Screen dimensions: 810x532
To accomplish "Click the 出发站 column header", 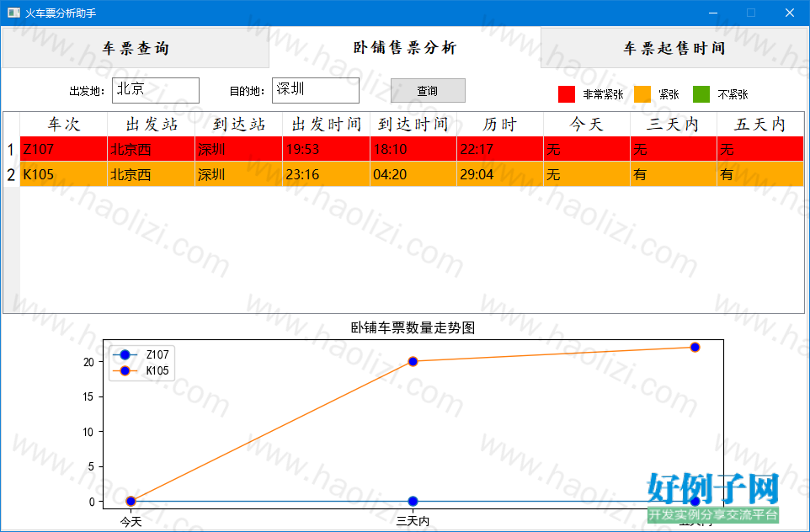I will 151,125.
